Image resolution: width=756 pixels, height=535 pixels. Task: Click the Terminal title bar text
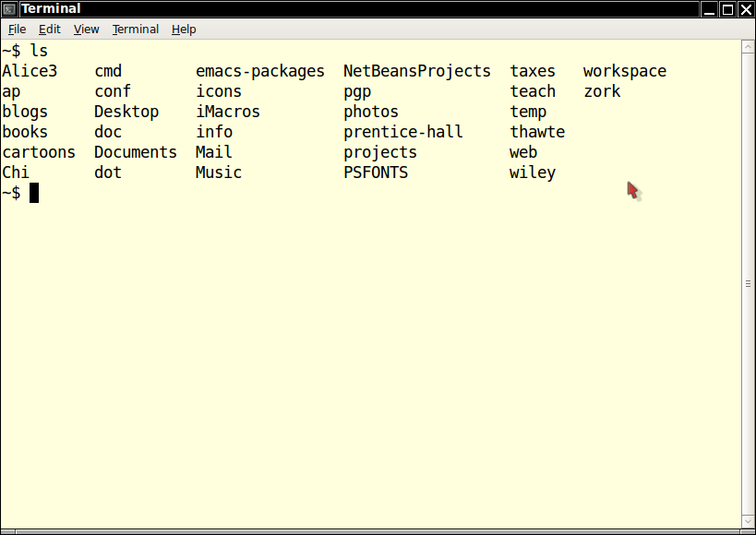click(x=51, y=9)
